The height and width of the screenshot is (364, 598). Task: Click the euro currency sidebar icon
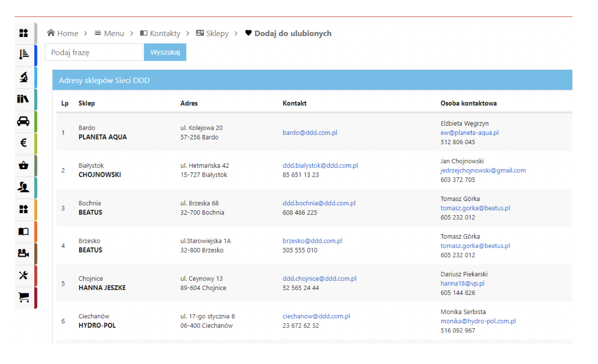point(24,143)
